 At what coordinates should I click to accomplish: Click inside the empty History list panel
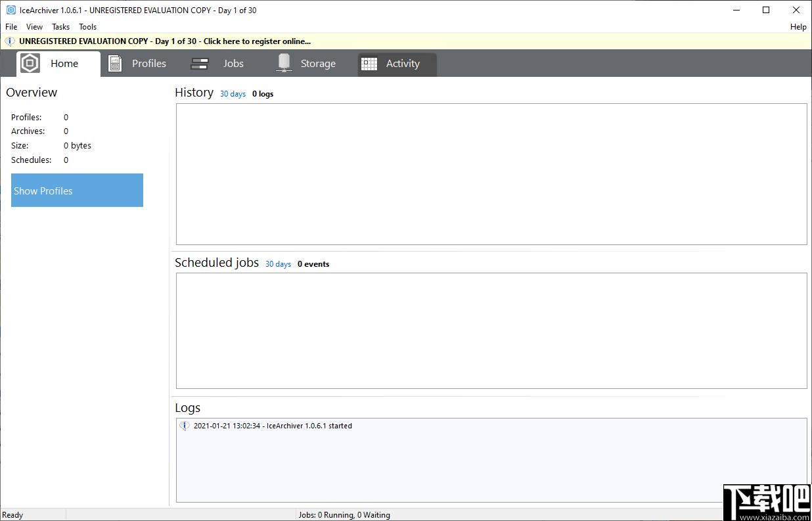click(x=491, y=174)
